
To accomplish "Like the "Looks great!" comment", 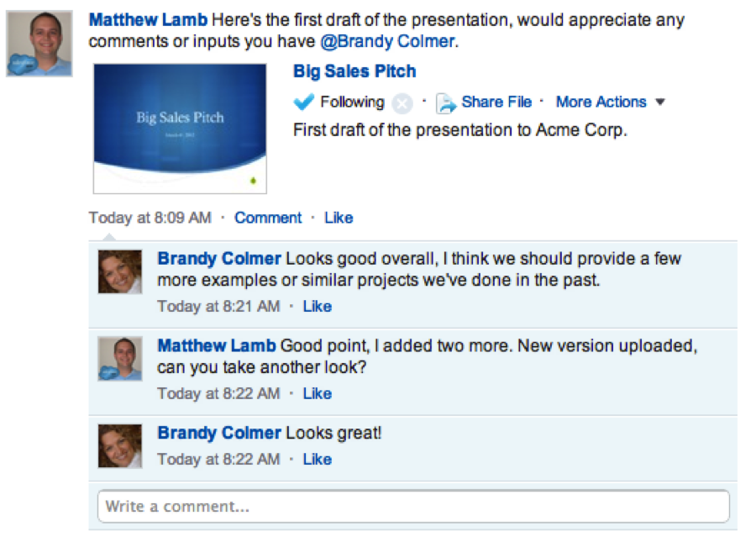I will 317,459.
